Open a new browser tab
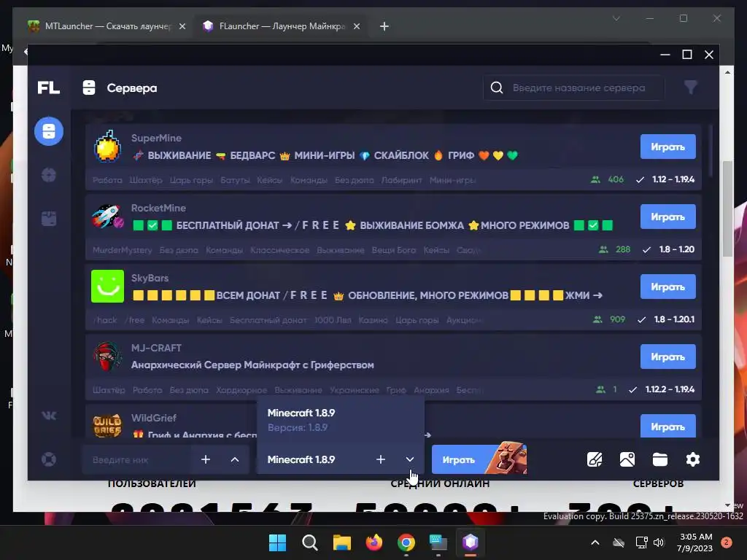 384,26
